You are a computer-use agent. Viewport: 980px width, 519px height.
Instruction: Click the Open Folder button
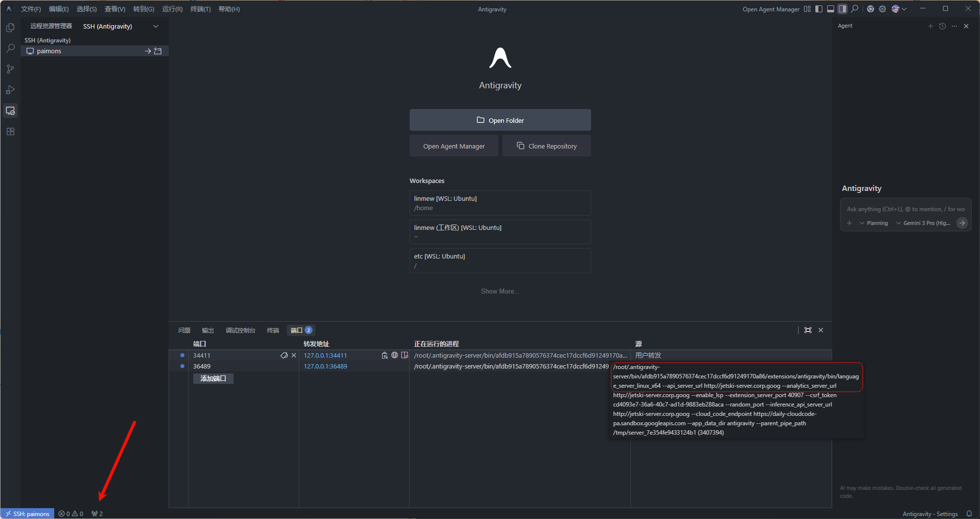pos(500,120)
